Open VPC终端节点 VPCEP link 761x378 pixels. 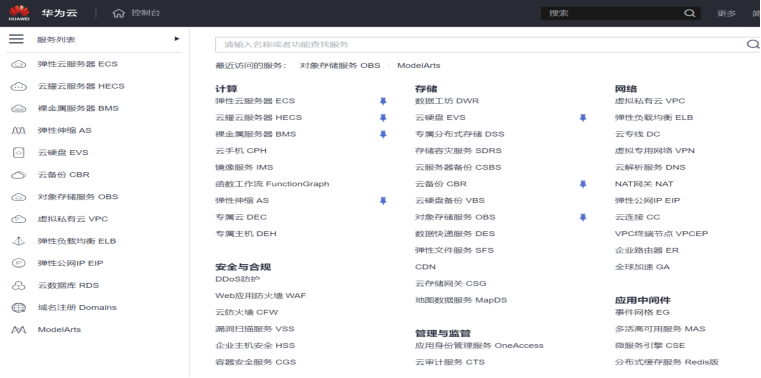point(662,233)
